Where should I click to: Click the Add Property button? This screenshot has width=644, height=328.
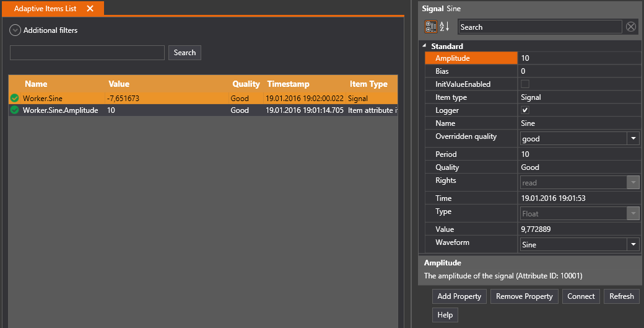tap(459, 296)
